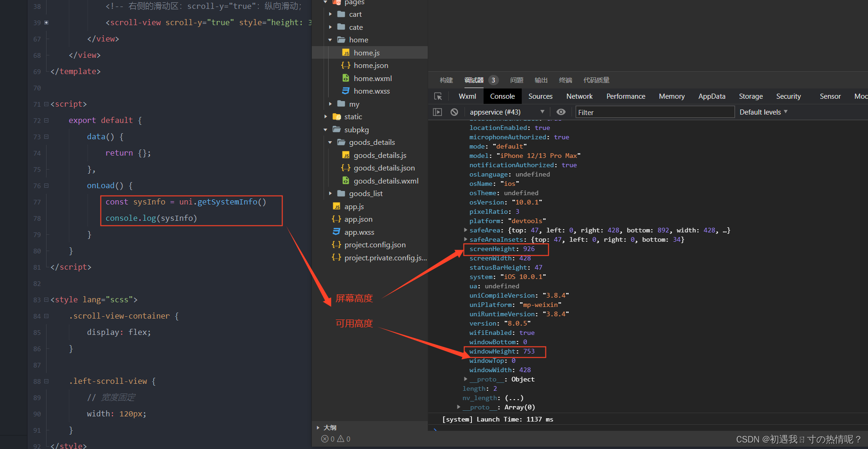Open the 终端 terminal panel tab

point(565,80)
